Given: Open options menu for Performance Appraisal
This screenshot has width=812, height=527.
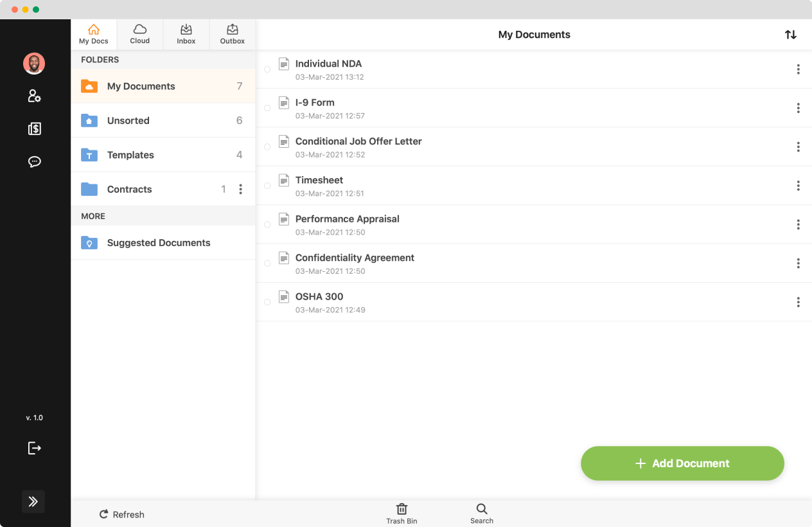Looking at the screenshot, I should [x=798, y=224].
